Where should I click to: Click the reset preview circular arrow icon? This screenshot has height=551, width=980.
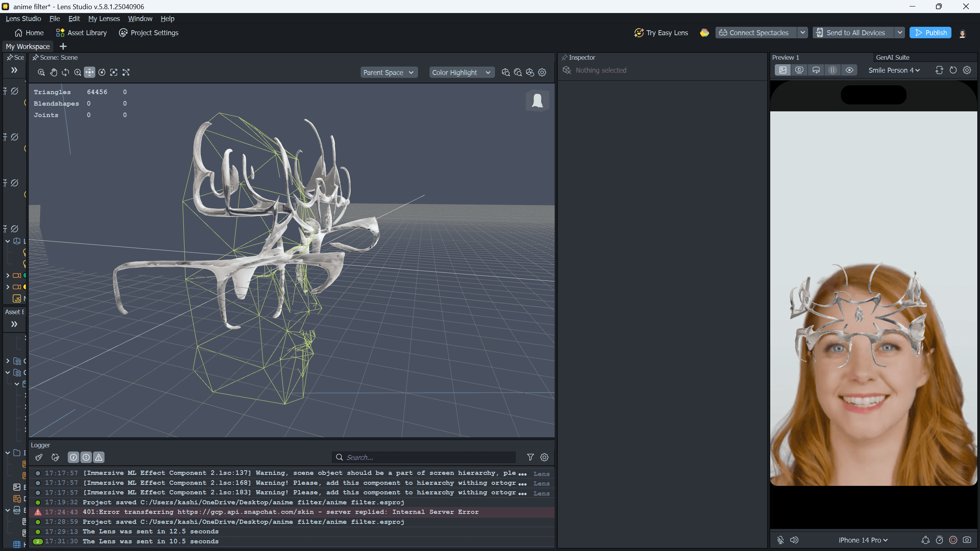coord(953,70)
